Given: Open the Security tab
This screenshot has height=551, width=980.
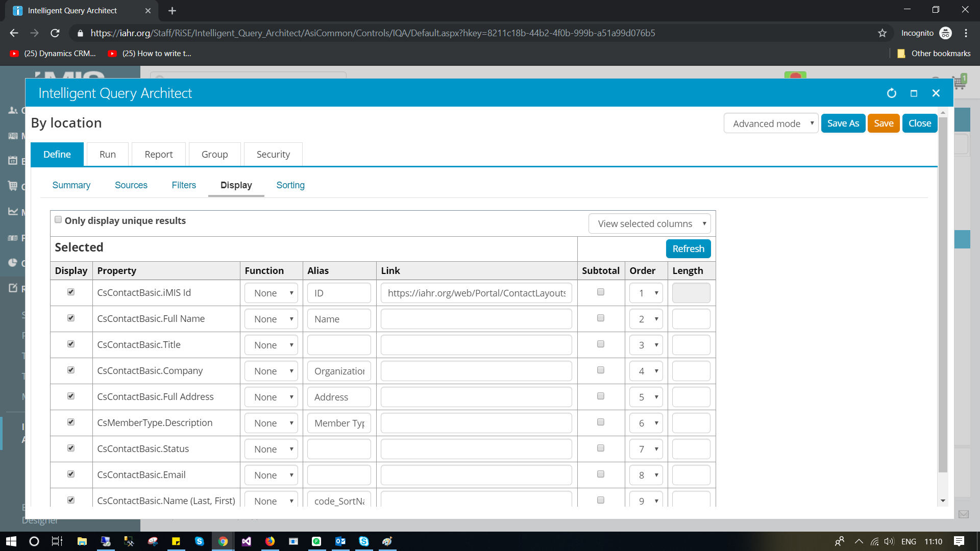Looking at the screenshot, I should pos(273,155).
